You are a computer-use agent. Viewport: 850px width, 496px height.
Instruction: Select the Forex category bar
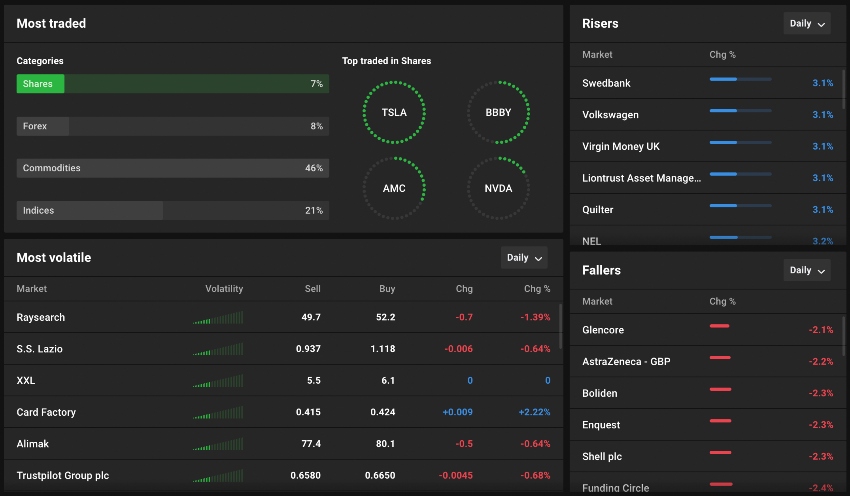click(172, 126)
